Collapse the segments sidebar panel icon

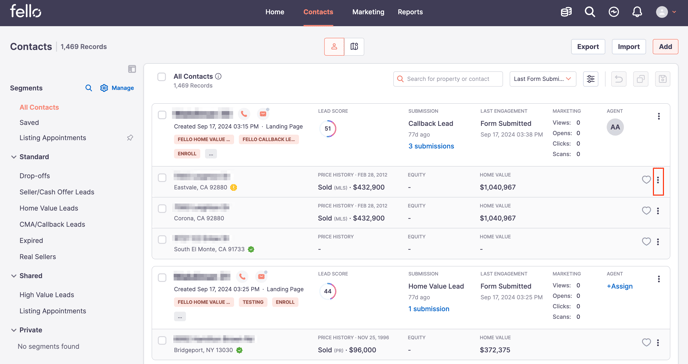click(x=132, y=69)
